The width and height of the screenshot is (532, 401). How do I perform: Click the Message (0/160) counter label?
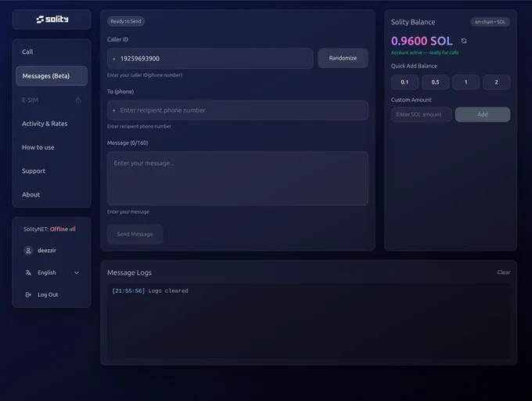128,143
